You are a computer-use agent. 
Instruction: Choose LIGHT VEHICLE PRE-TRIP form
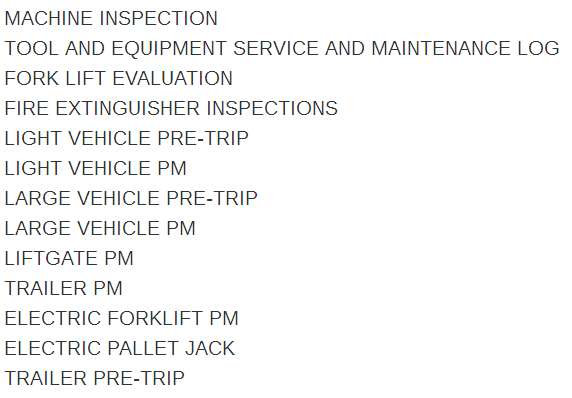pyautogui.click(x=126, y=138)
